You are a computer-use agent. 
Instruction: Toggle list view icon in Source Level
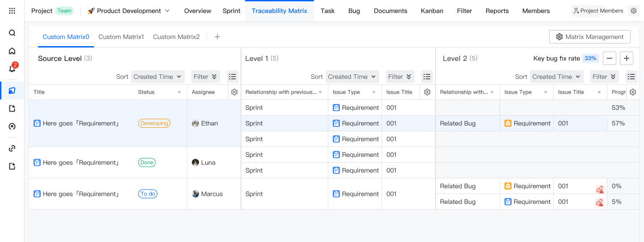coord(233,77)
